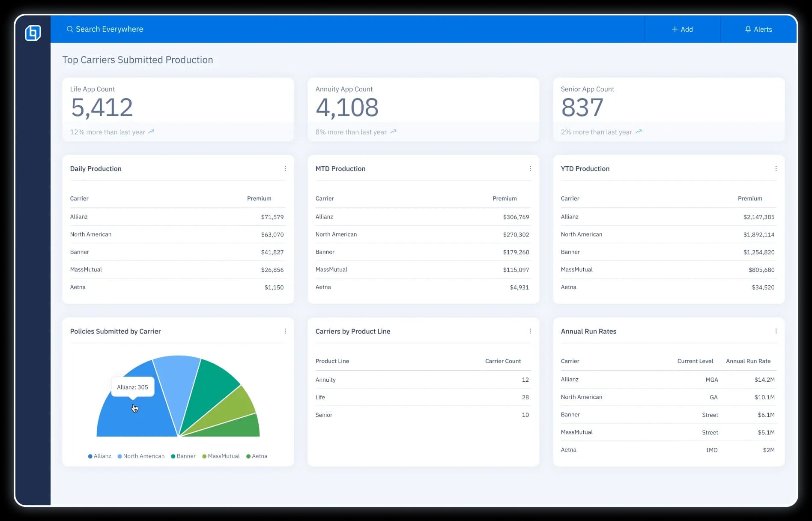Select Allianz row in YTD Production
The height and width of the screenshot is (521, 812).
pyautogui.click(x=668, y=217)
